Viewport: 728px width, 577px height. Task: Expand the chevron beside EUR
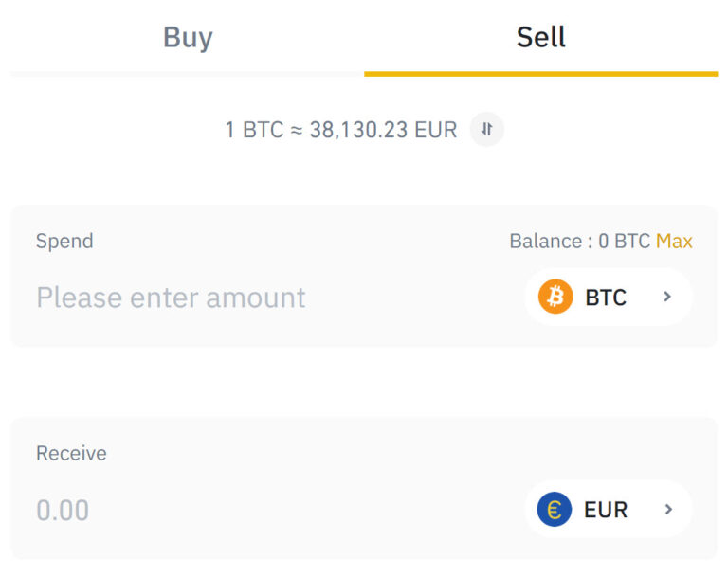click(668, 509)
